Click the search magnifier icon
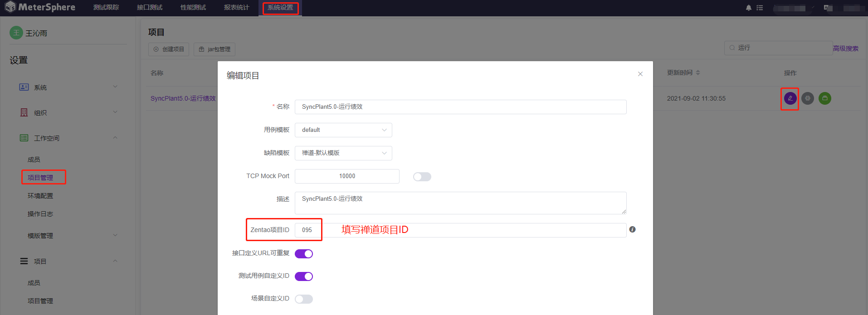Image resolution: width=868 pixels, height=315 pixels. tap(732, 48)
